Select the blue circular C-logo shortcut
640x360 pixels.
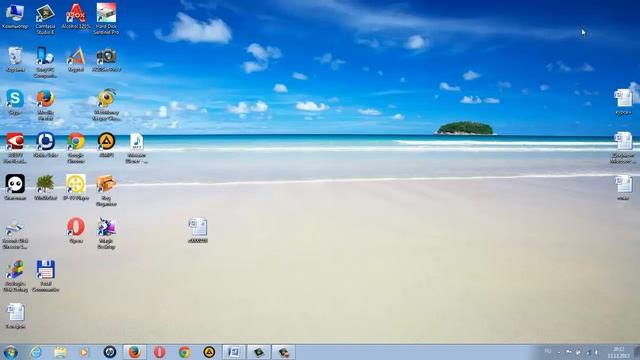45,145
